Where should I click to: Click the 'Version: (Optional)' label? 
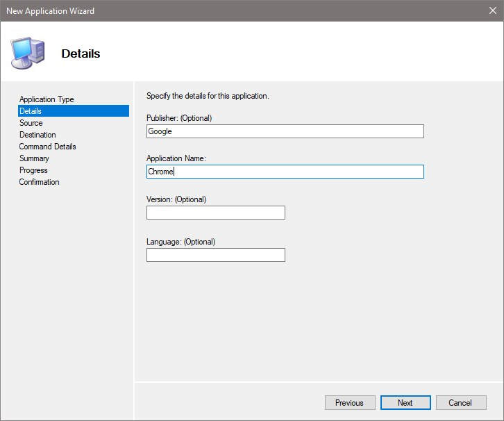(x=176, y=199)
